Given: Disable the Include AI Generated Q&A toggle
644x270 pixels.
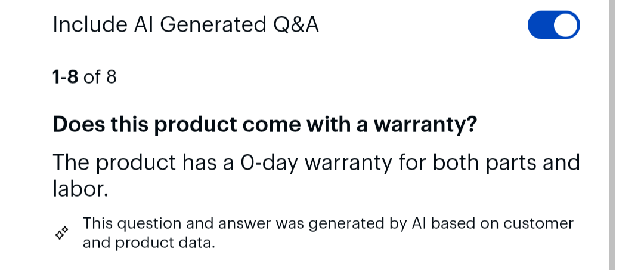Looking at the screenshot, I should (x=553, y=25).
